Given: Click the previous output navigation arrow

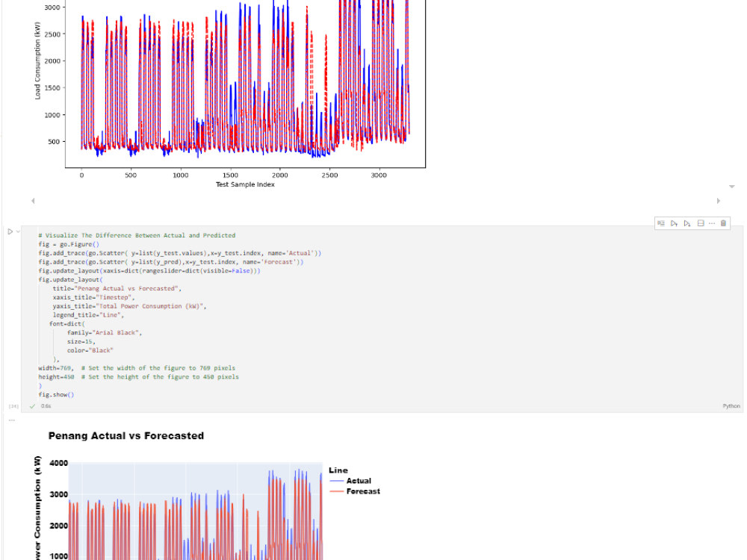Looking at the screenshot, I should (x=33, y=201).
